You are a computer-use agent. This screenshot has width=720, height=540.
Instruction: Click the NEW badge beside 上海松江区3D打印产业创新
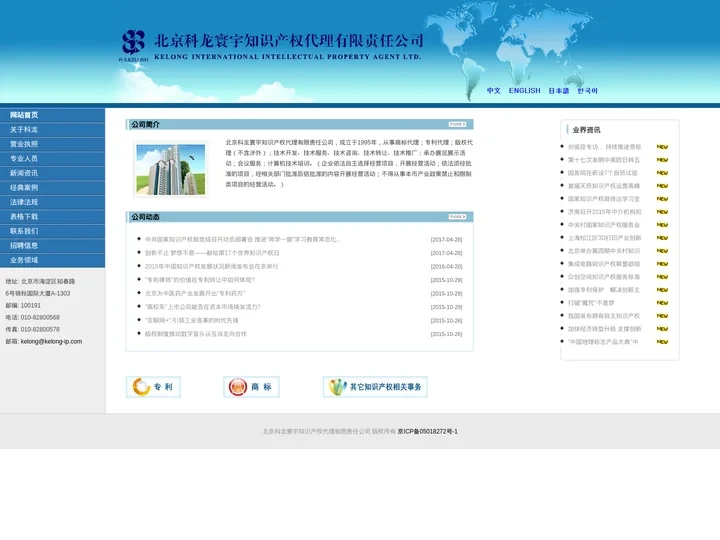coord(662,238)
